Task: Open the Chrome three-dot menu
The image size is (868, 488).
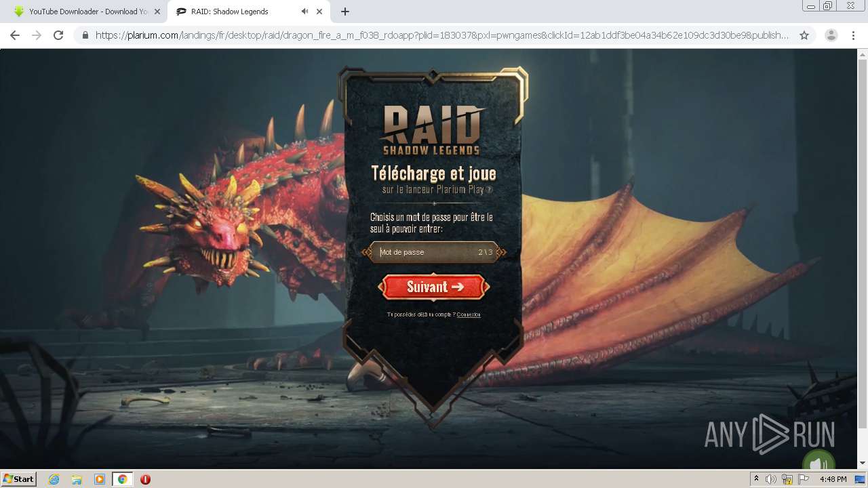Action: (x=853, y=35)
